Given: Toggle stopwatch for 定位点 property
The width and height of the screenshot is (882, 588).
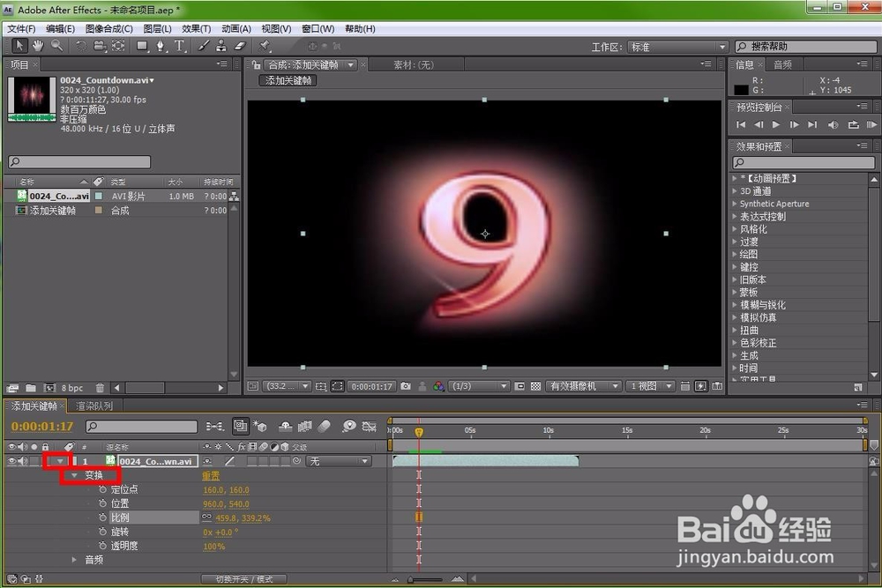Looking at the screenshot, I should 102,489.
